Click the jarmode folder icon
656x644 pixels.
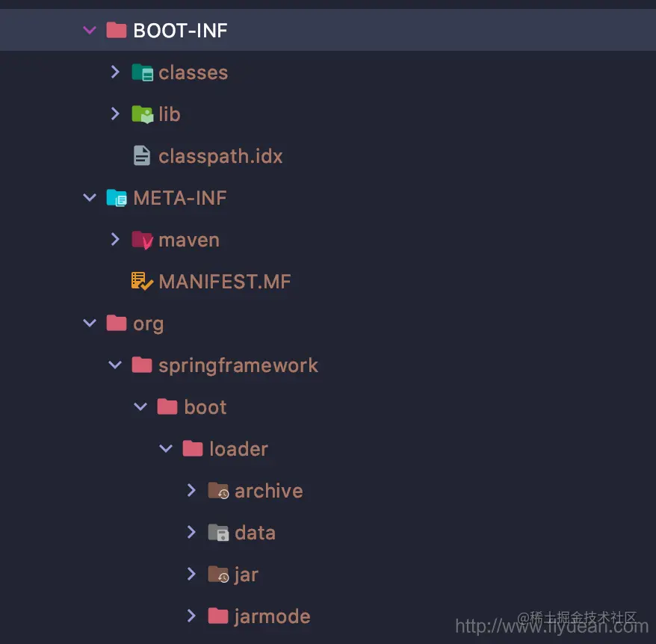[x=218, y=616]
